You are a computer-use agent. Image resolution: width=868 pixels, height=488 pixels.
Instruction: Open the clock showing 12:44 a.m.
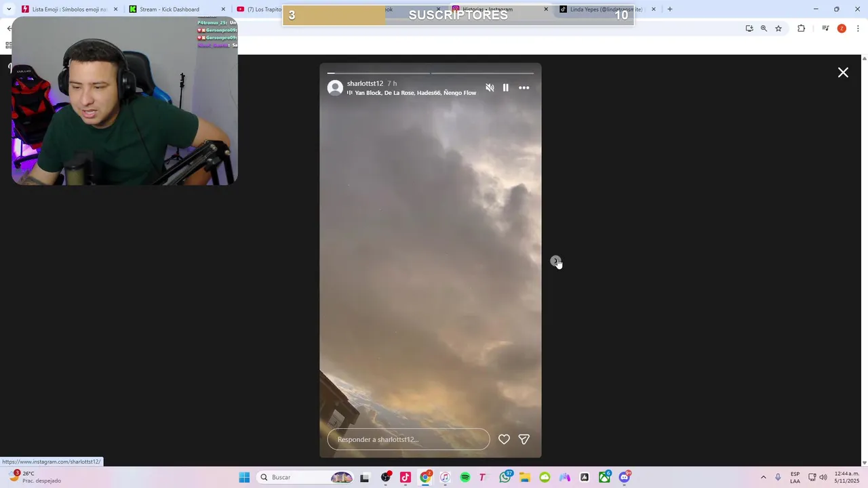coord(847,477)
